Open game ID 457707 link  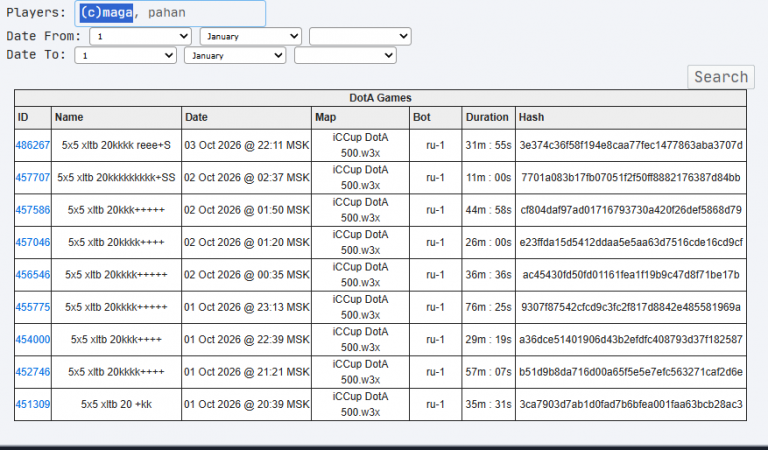click(x=32, y=177)
